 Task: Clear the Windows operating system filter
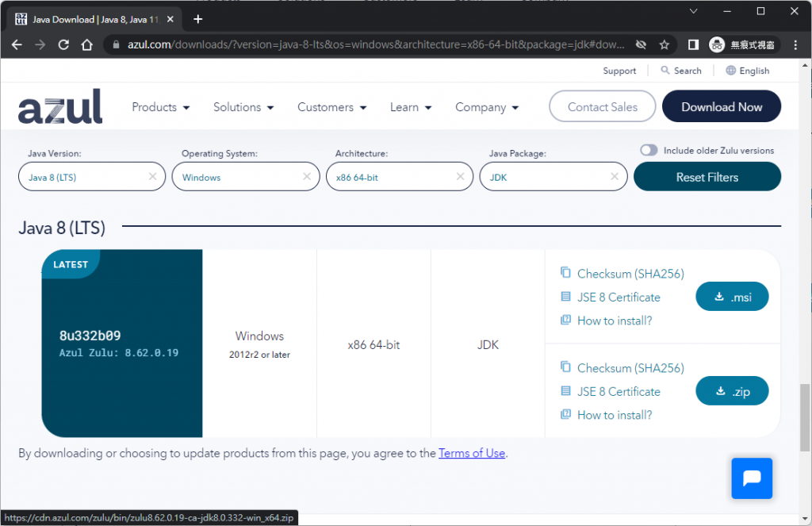[307, 176]
